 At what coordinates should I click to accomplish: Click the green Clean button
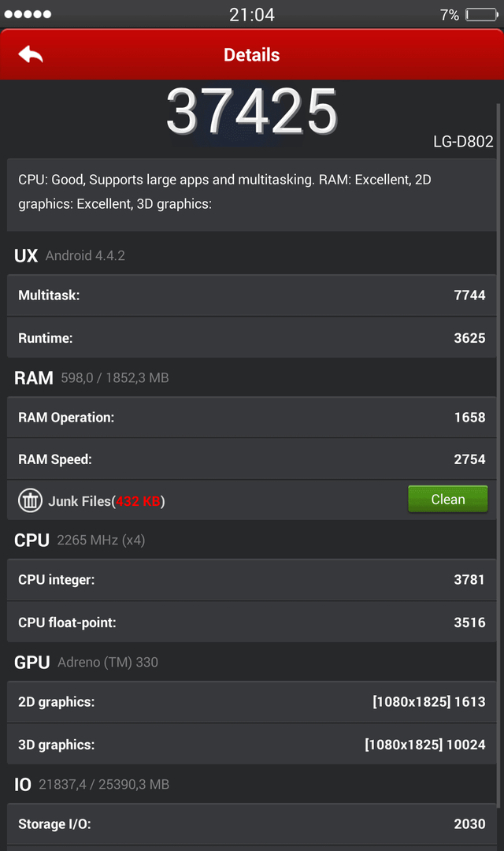click(x=447, y=500)
